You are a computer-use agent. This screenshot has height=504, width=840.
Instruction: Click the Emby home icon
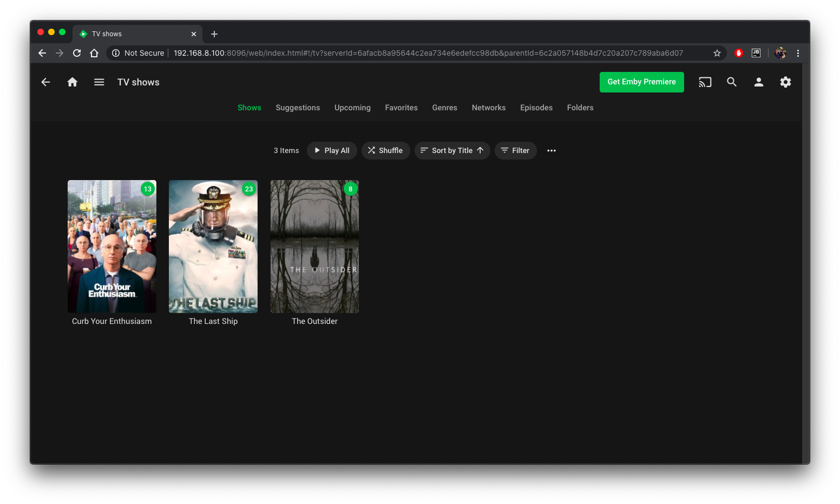click(72, 82)
